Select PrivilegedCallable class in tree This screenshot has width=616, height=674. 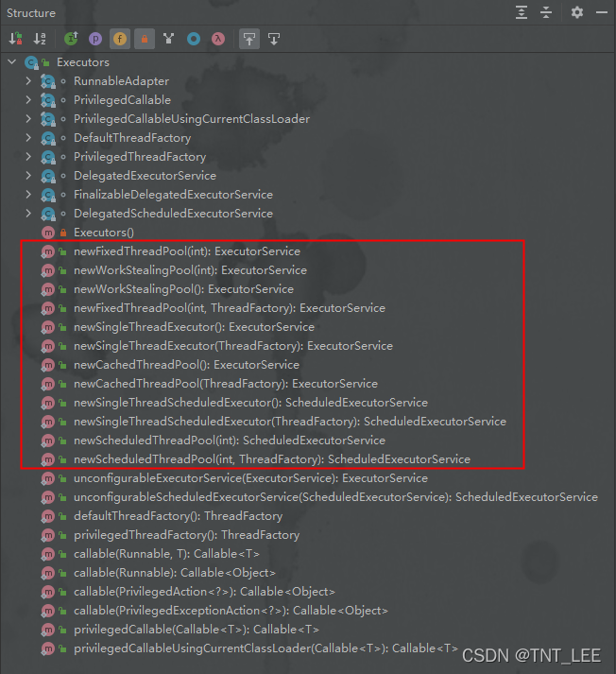coord(122,99)
